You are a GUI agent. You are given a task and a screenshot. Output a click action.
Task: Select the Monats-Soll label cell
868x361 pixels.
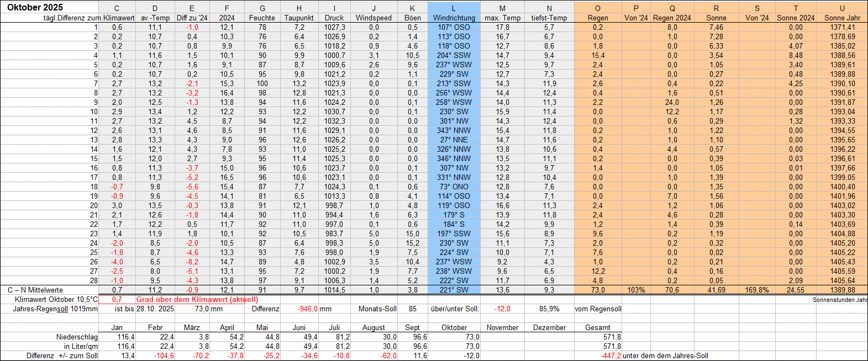[377, 309]
